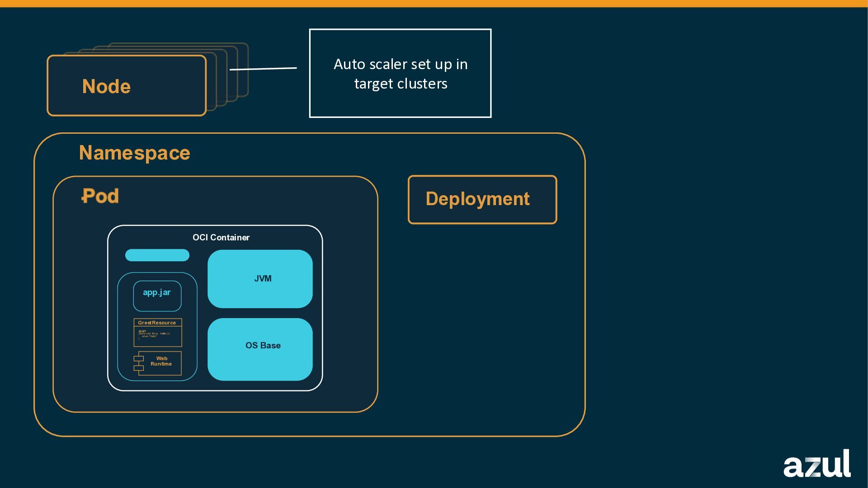Click the OCI Container title
Viewport: 868px width, 488px height.
tap(221, 237)
